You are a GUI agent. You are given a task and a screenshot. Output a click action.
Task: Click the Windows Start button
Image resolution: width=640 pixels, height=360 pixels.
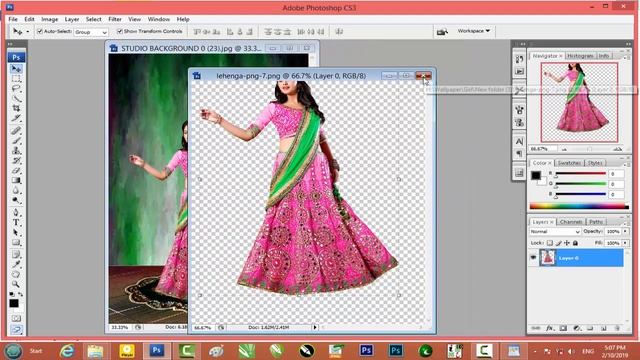[13, 351]
